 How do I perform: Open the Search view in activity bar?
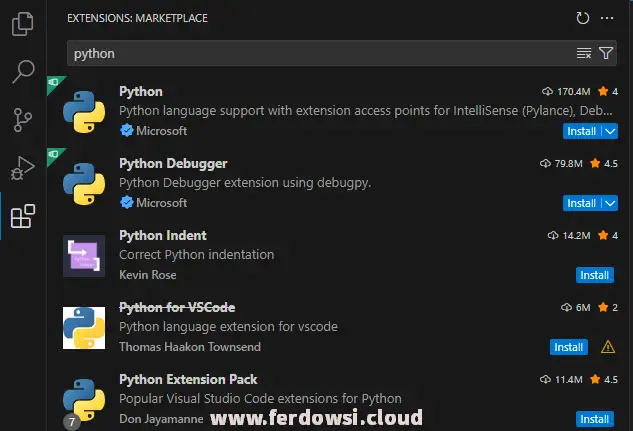click(x=23, y=72)
